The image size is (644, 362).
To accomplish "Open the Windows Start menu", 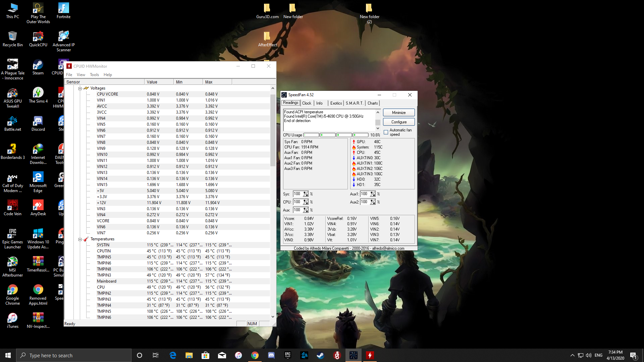I will (x=8, y=355).
